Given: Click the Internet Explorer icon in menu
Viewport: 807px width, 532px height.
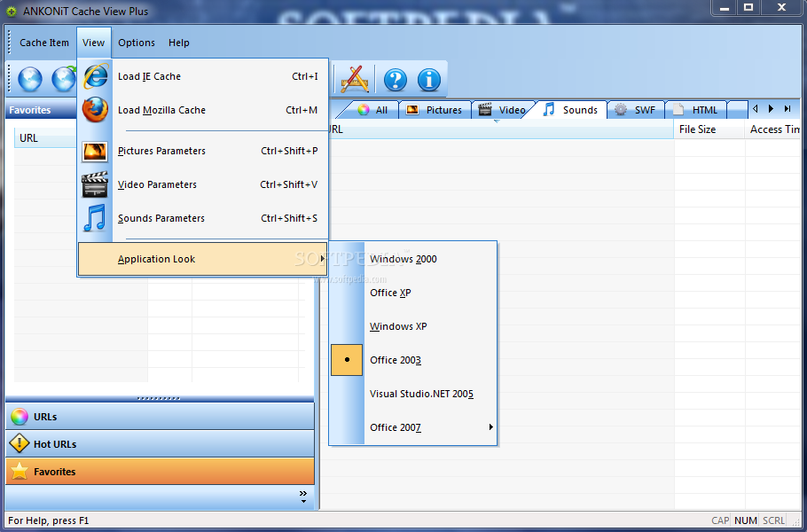Looking at the screenshot, I should [96, 76].
